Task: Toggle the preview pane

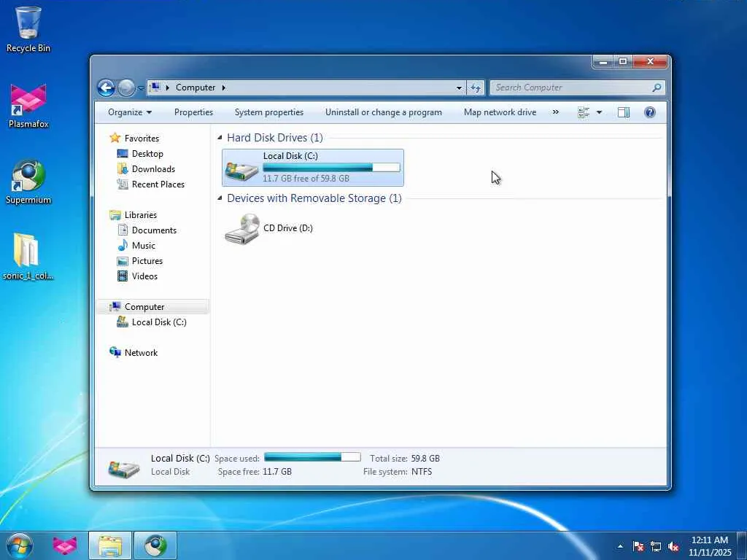Action: tap(624, 112)
